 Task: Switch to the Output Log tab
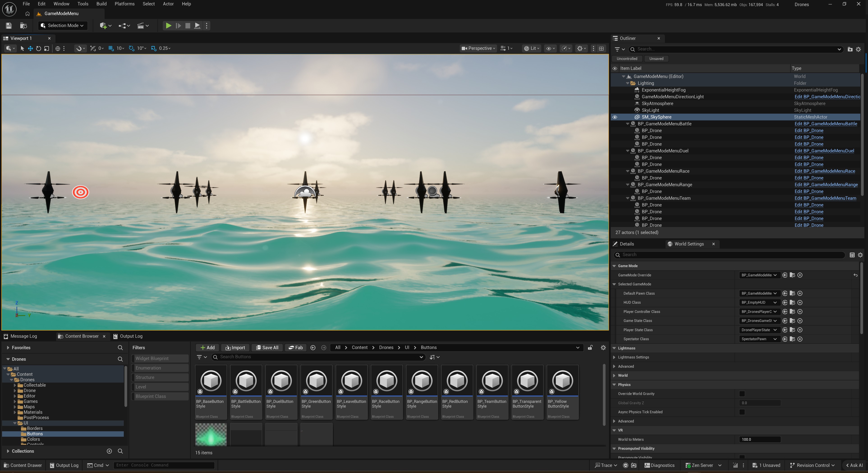pos(128,336)
